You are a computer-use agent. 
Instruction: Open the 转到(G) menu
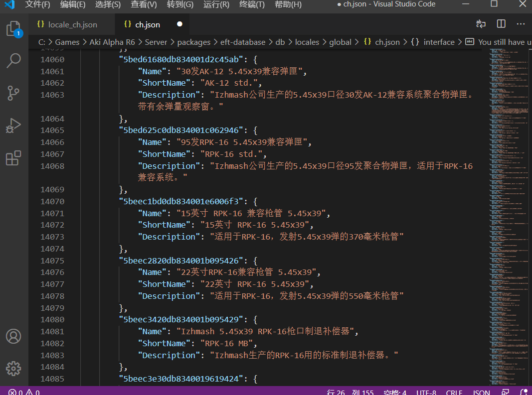tap(180, 4)
